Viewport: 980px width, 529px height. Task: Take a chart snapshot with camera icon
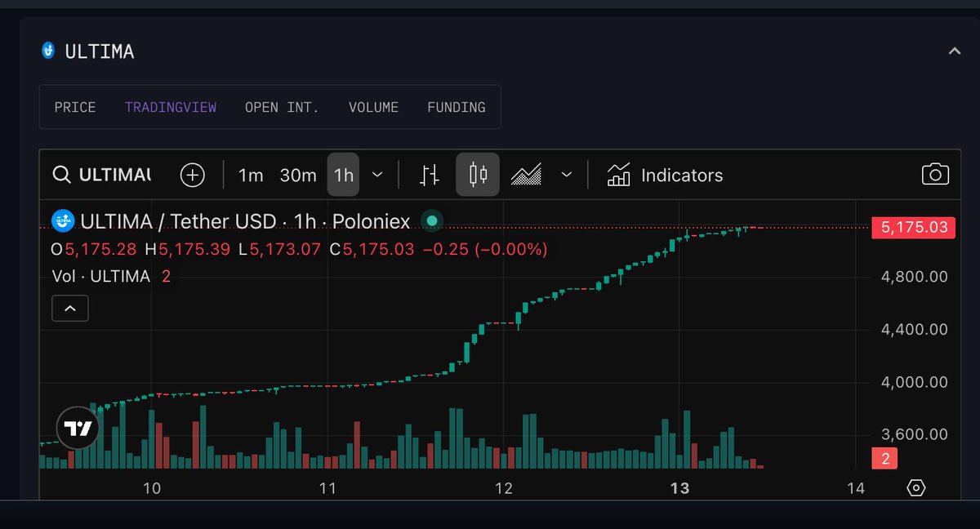tap(935, 175)
